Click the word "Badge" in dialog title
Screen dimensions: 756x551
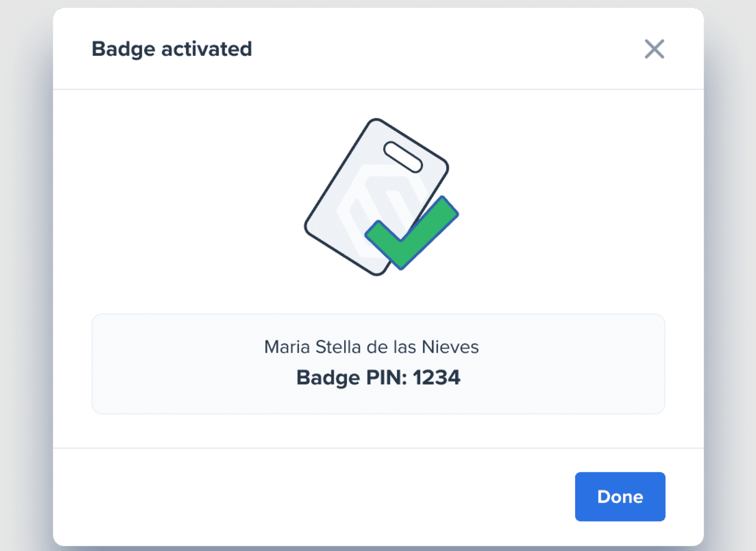(x=123, y=49)
